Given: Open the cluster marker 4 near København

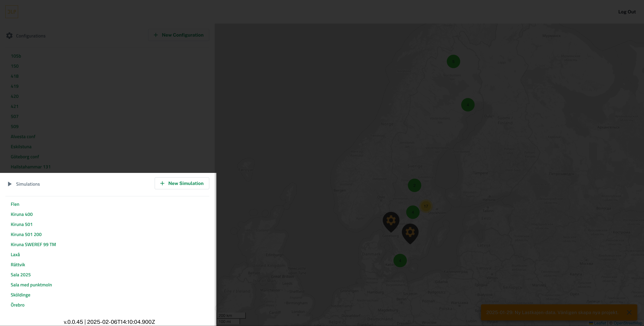Looking at the screenshot, I should [x=400, y=261].
